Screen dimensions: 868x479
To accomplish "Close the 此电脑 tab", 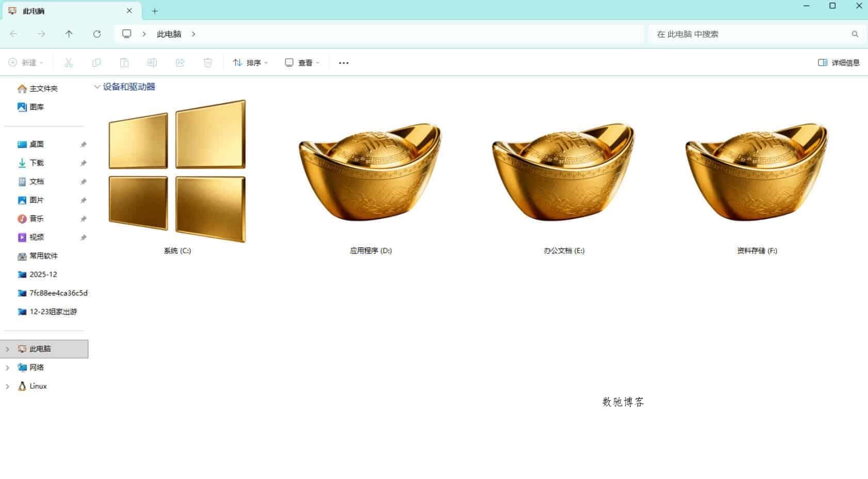I will pyautogui.click(x=129, y=11).
